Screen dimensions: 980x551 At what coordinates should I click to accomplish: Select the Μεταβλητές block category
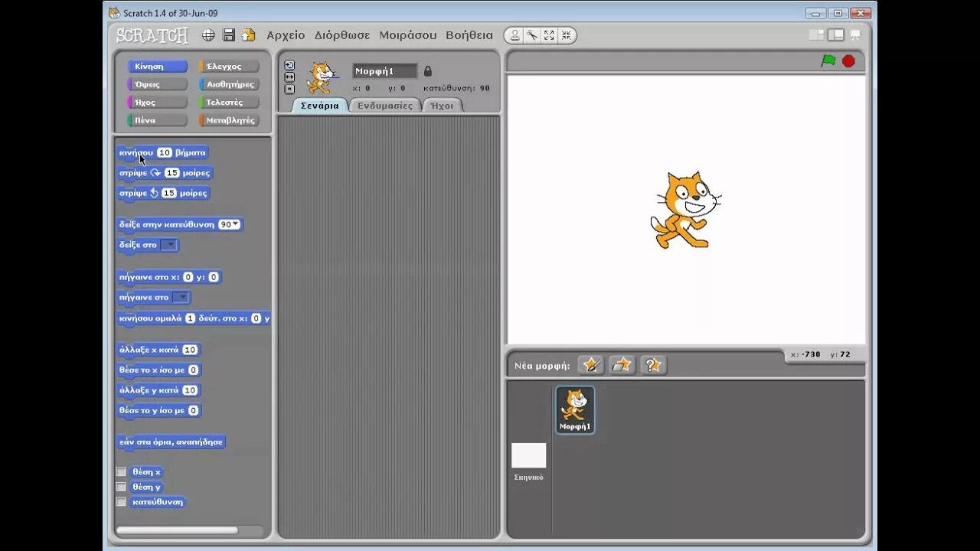(x=230, y=120)
